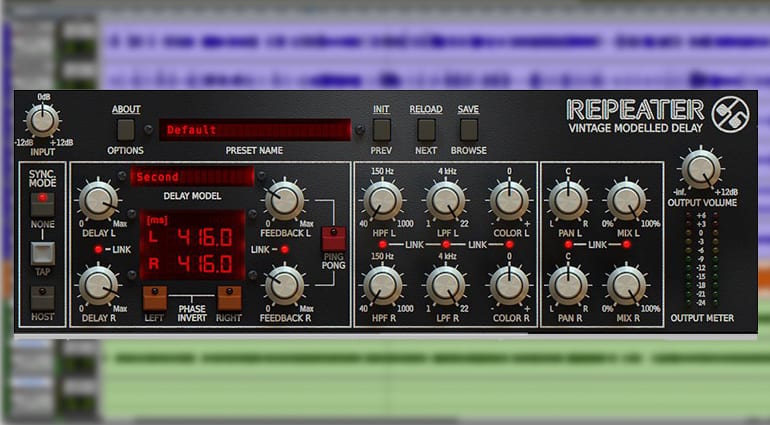Click small button left of preset name display
The width and height of the screenshot is (770, 425).
point(148,130)
